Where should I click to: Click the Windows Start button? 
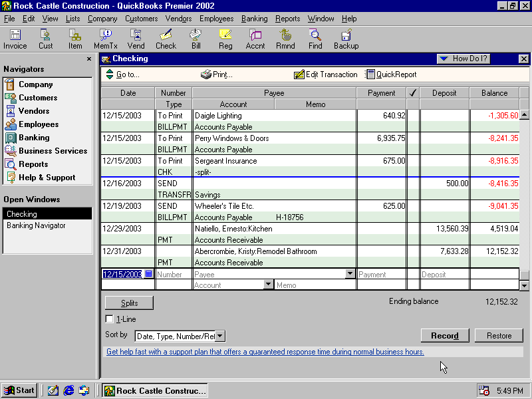click(19, 390)
